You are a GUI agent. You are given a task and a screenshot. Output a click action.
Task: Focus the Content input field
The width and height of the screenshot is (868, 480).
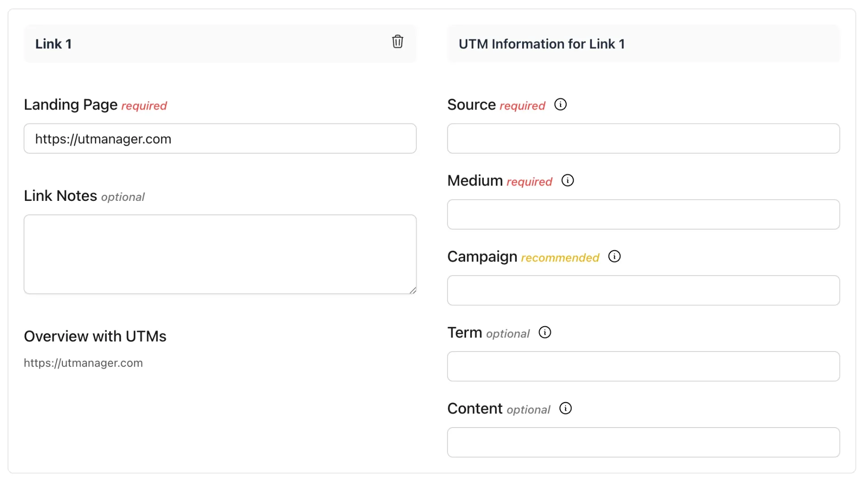(643, 442)
